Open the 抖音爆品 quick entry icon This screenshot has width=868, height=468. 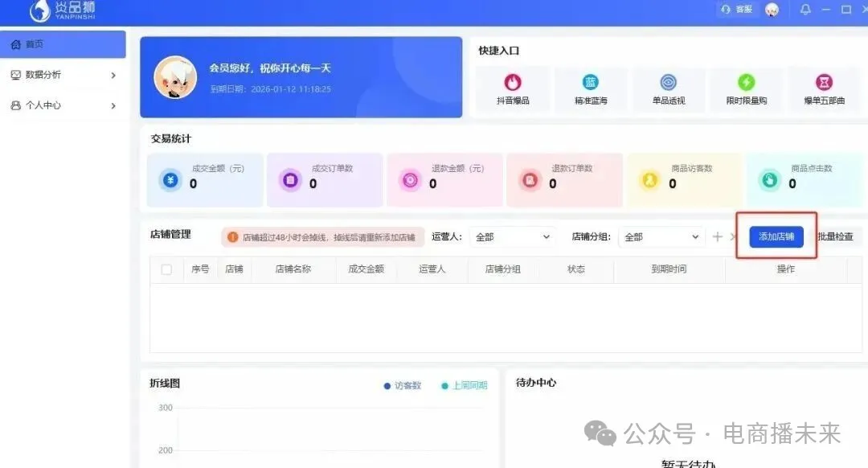click(x=513, y=83)
